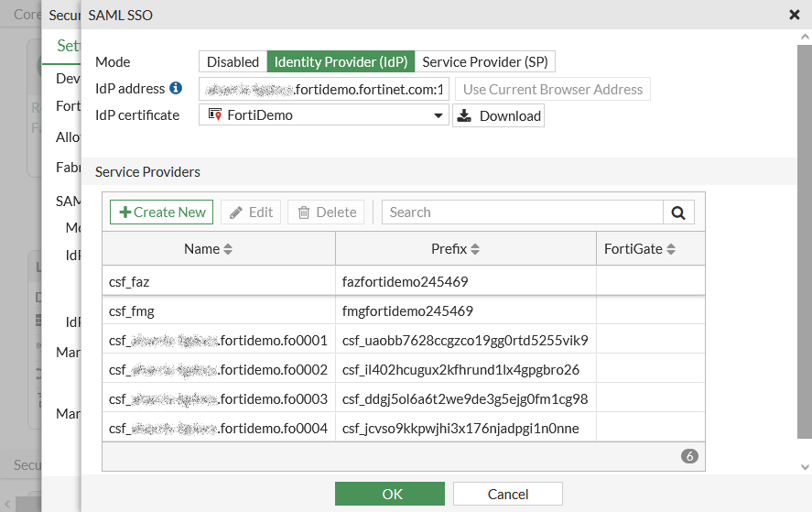Screen dimensions: 812x512
Task: Sort by FortiGate column arrows
Action: tap(671, 249)
